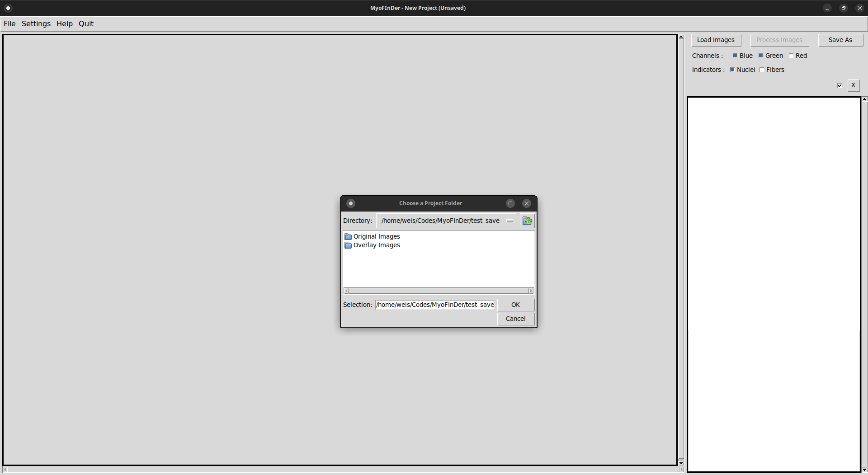Click the Selection path input field
Screen dimensions: 868x475
click(x=435, y=305)
